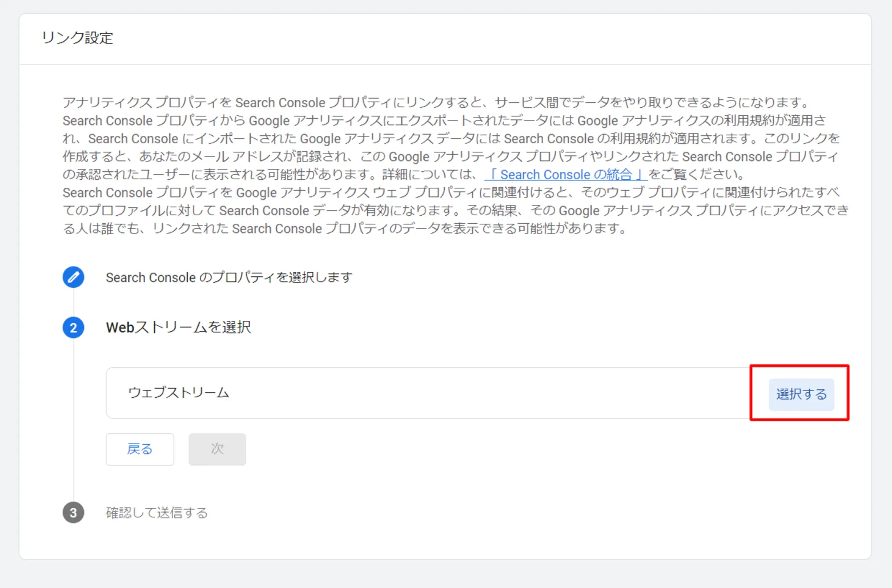Click the Webストリームを選択 step heading
892x588 pixels.
point(178,328)
